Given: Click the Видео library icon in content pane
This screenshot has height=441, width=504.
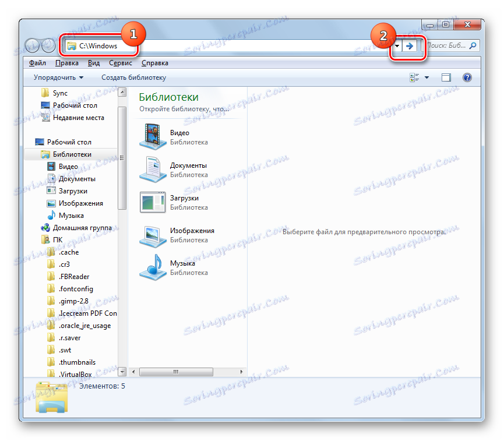Looking at the screenshot, I should [153, 136].
